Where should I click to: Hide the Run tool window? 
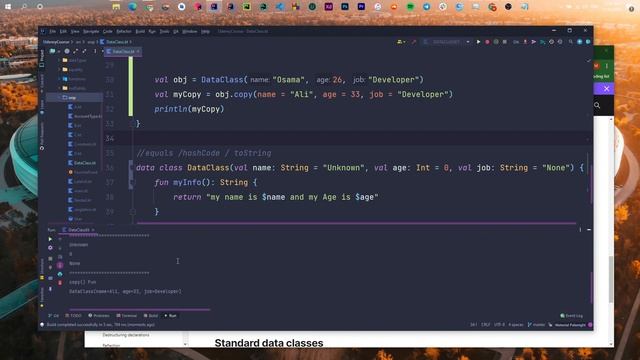[x=589, y=230]
